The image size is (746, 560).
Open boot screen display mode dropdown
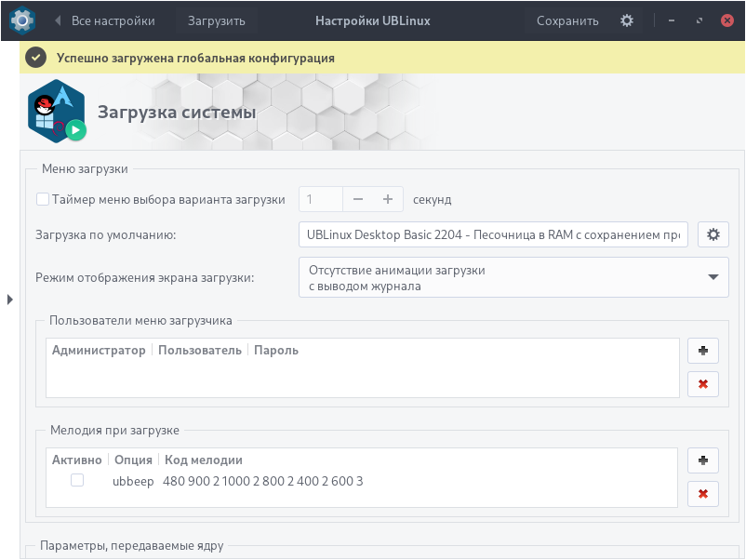point(513,278)
